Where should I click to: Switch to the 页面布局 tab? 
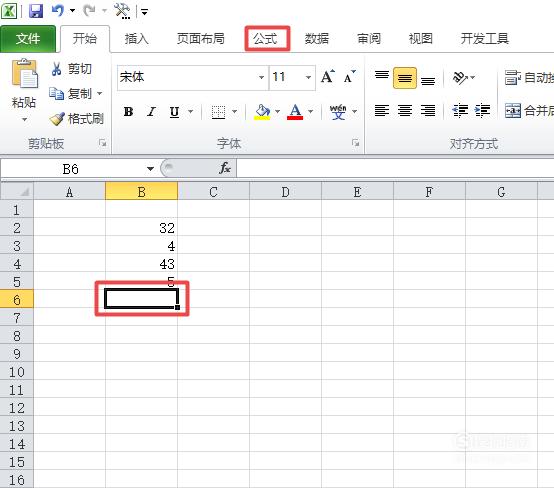pyautogui.click(x=200, y=39)
